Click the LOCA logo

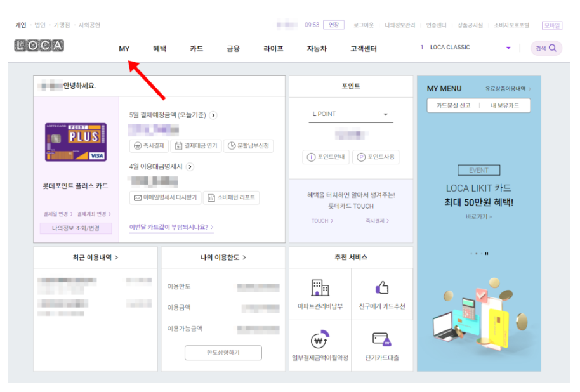click(39, 46)
